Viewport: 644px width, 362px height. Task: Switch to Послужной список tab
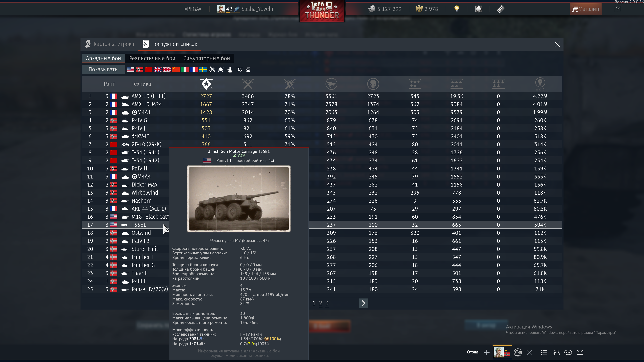pos(170,44)
